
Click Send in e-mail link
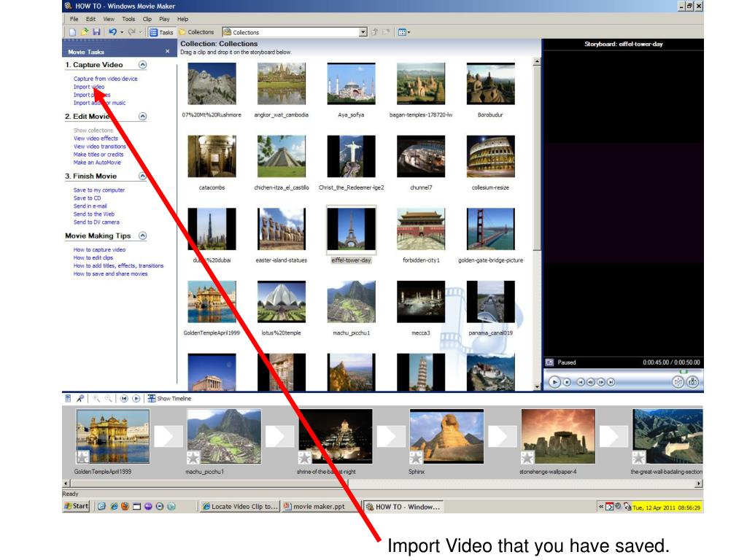tap(90, 206)
